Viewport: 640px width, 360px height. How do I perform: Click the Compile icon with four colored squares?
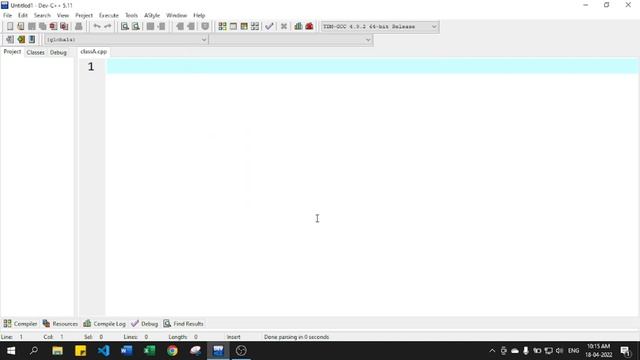click(x=222, y=27)
